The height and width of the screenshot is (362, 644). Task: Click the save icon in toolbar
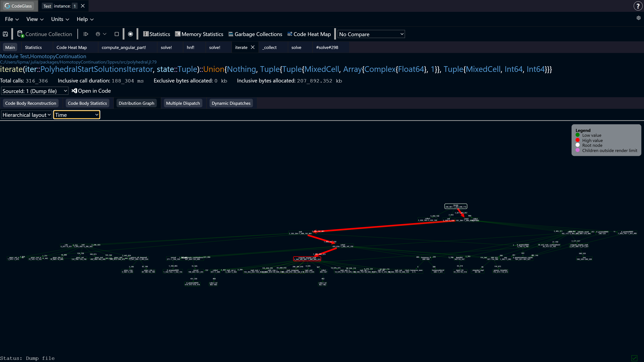6,34
